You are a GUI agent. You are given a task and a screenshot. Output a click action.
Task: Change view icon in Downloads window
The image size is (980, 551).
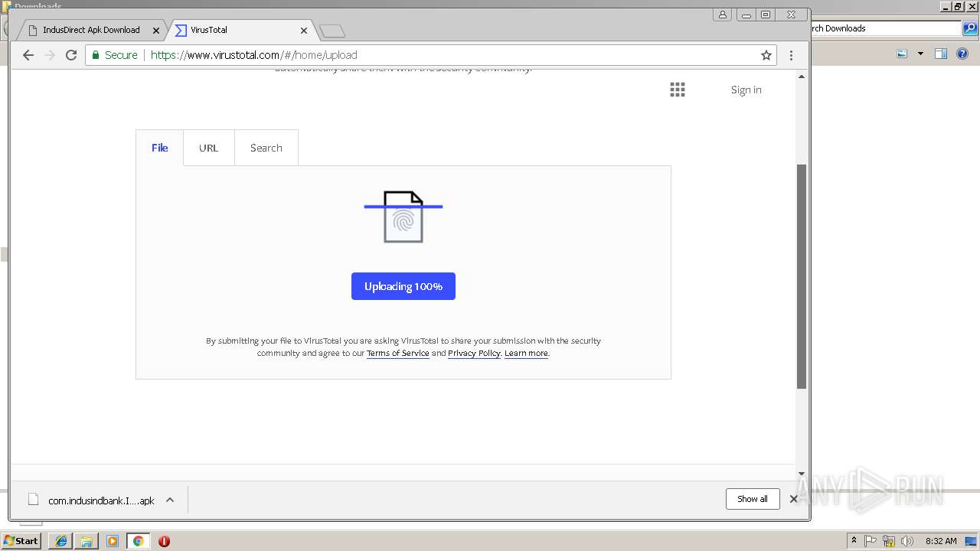pyautogui.click(x=902, y=54)
